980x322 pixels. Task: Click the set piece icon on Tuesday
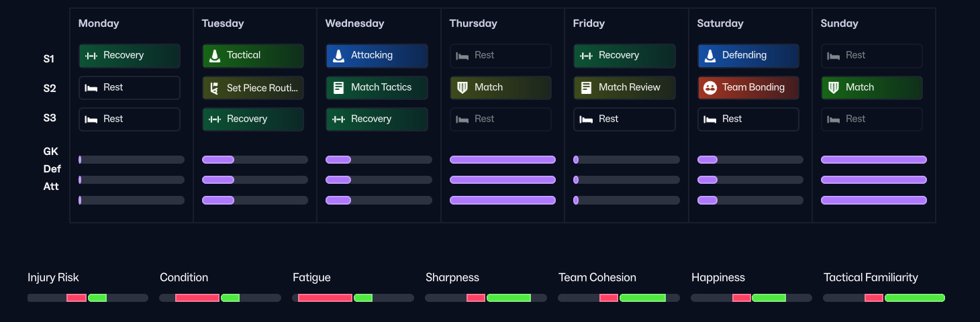tap(215, 88)
